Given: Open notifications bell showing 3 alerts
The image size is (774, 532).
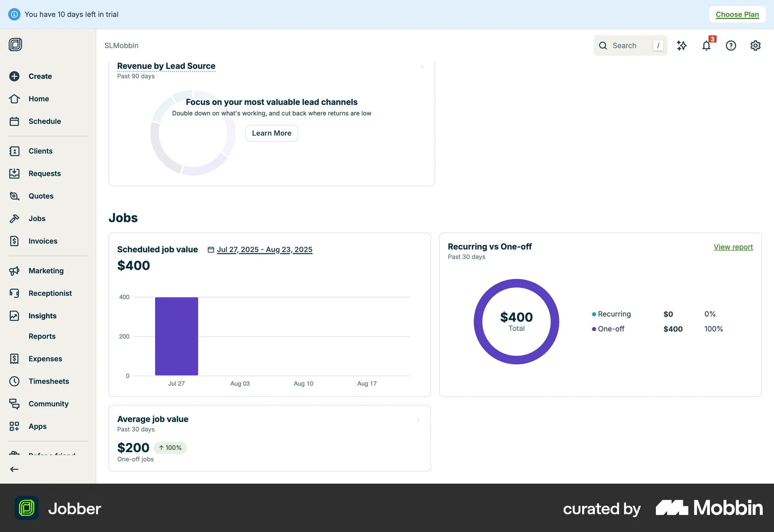Looking at the screenshot, I should (706, 46).
